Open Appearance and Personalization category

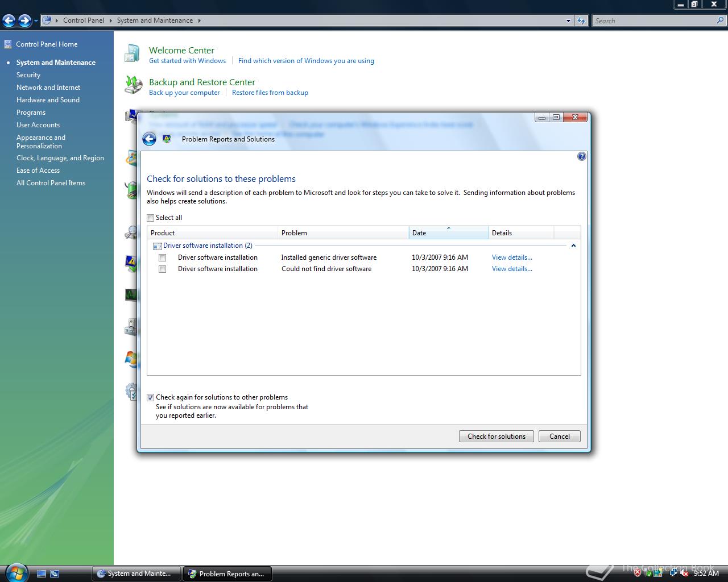[x=41, y=142]
